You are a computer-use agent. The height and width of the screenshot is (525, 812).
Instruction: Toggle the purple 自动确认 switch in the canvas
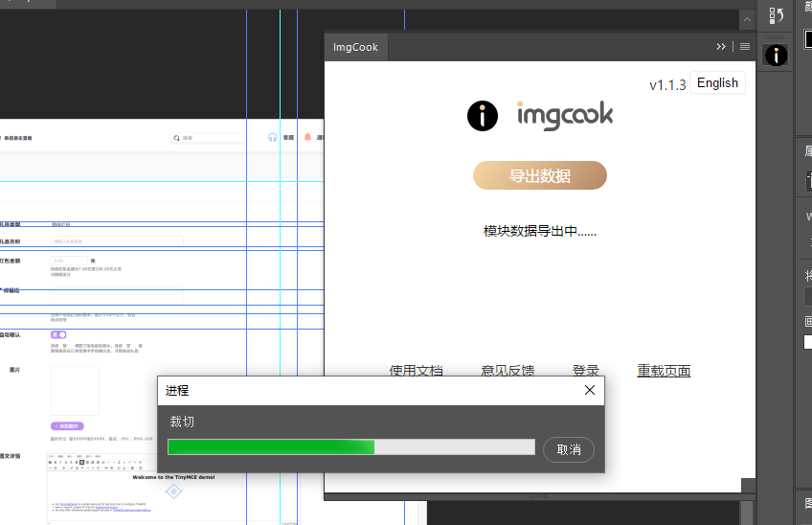(58, 334)
